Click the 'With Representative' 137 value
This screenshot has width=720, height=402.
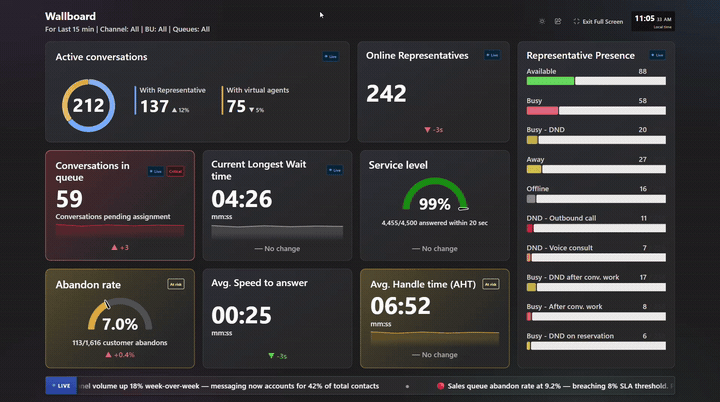click(x=154, y=107)
